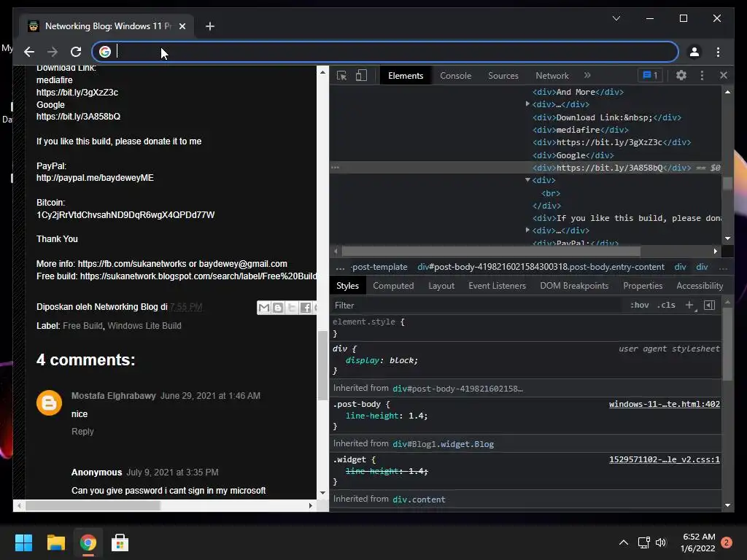Open DevTools settings gear
This screenshot has width=747, height=560.
[681, 75]
